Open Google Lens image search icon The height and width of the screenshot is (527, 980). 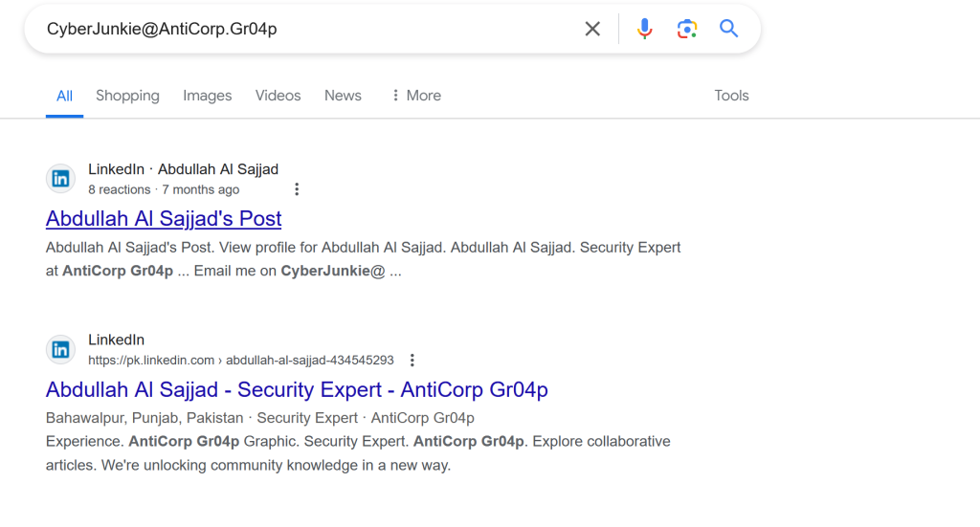pos(687,29)
